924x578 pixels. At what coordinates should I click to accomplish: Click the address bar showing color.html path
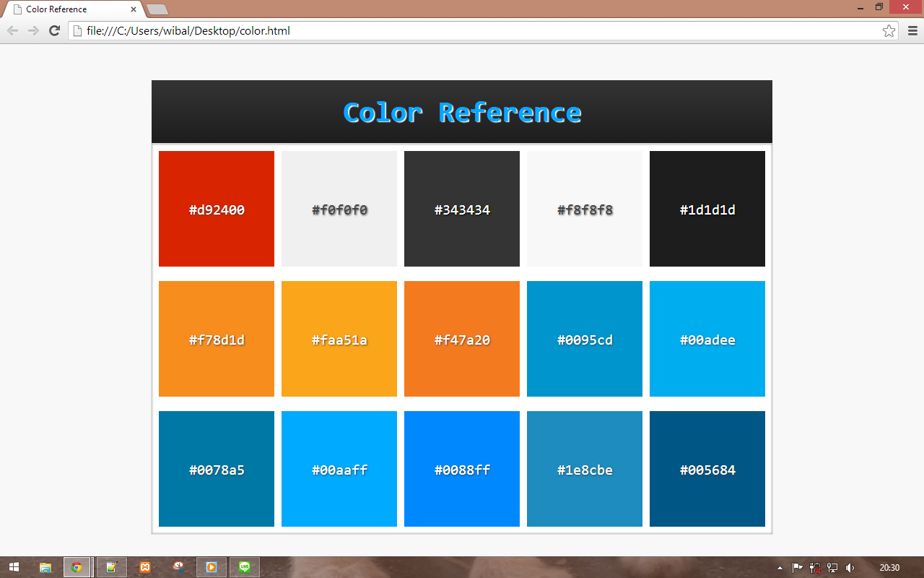click(x=483, y=30)
